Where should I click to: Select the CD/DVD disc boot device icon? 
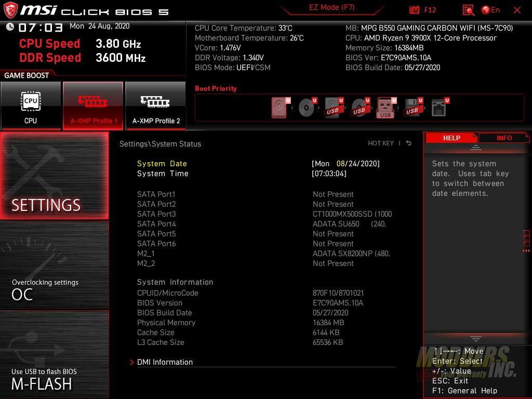click(x=307, y=108)
